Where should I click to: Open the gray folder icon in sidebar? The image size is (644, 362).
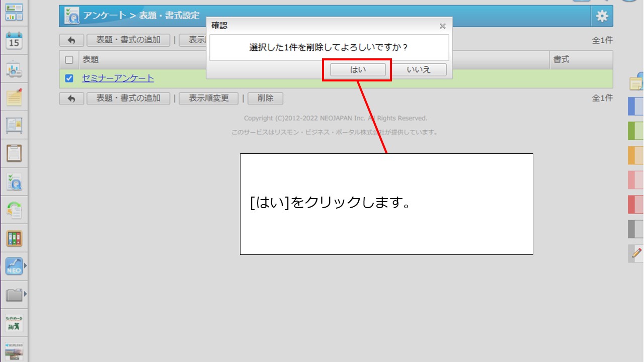(14, 295)
